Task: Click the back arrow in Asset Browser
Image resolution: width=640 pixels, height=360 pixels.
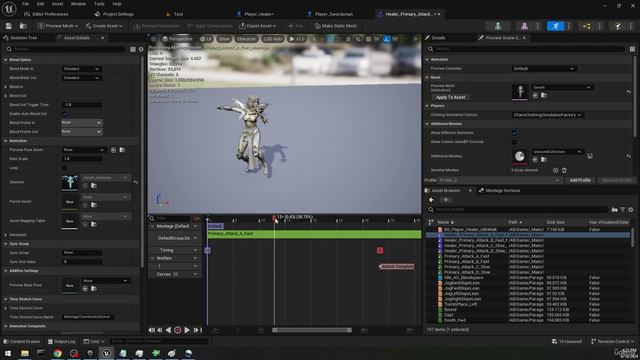Action: [431, 200]
